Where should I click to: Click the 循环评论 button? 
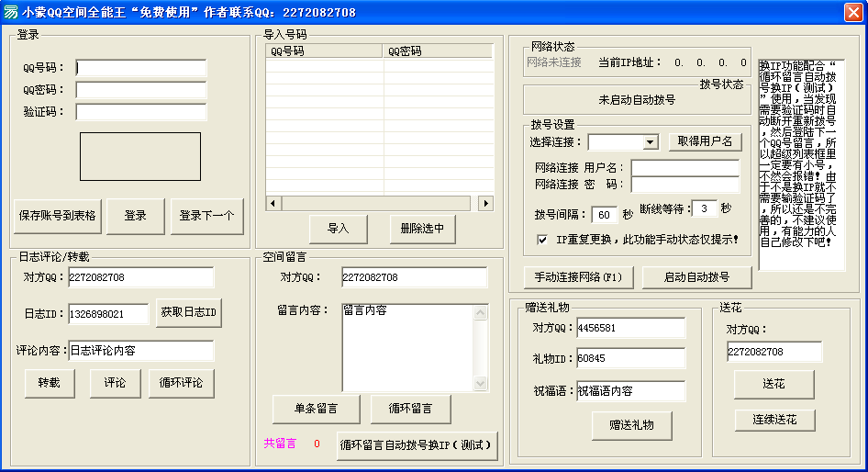coord(181,383)
